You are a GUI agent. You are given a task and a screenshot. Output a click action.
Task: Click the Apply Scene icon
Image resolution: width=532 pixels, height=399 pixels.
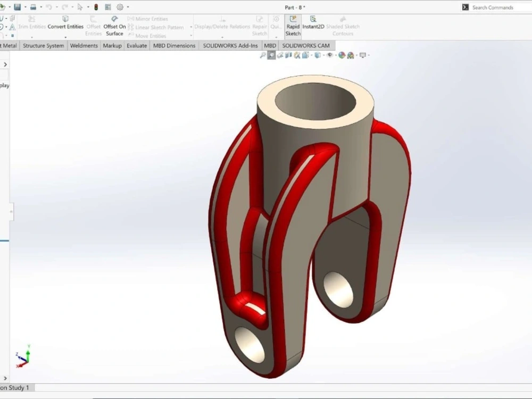tap(351, 55)
